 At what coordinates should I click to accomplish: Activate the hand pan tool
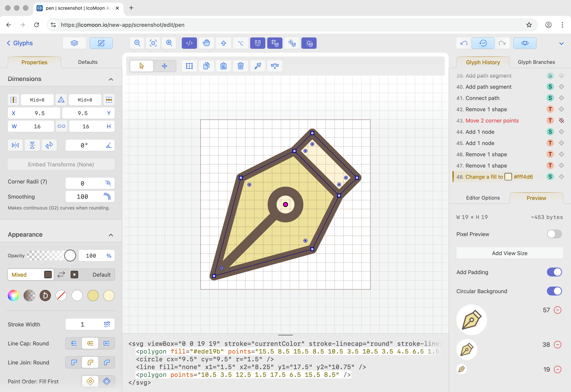pyautogui.click(x=206, y=43)
